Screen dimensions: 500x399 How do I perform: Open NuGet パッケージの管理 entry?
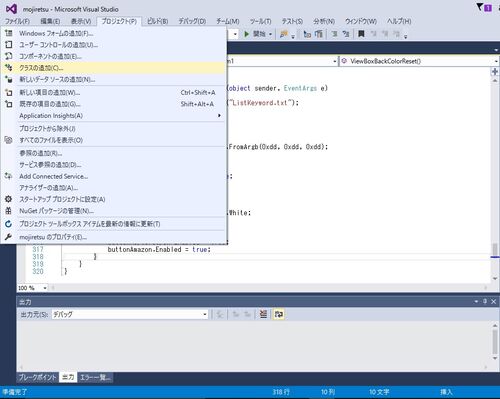pyautogui.click(x=113, y=211)
